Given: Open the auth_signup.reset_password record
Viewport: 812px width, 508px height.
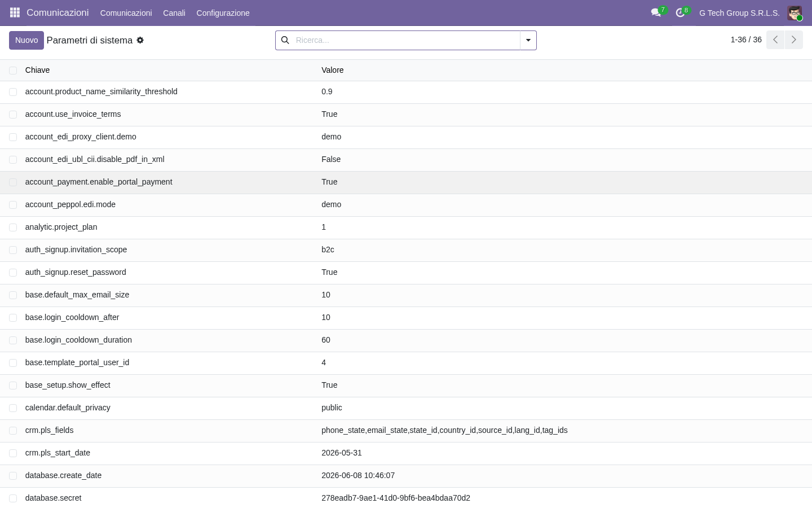Looking at the screenshot, I should click(76, 272).
